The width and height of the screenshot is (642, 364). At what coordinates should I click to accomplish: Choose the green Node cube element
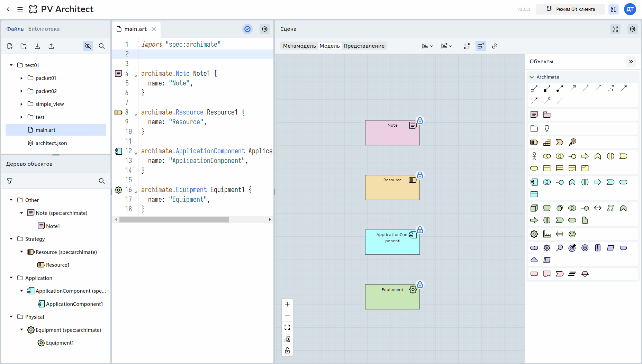[534, 208]
